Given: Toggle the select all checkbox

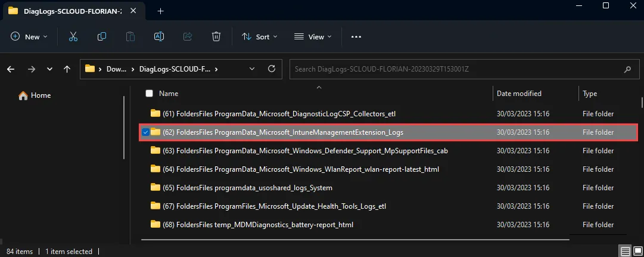Looking at the screenshot, I should 150,94.
